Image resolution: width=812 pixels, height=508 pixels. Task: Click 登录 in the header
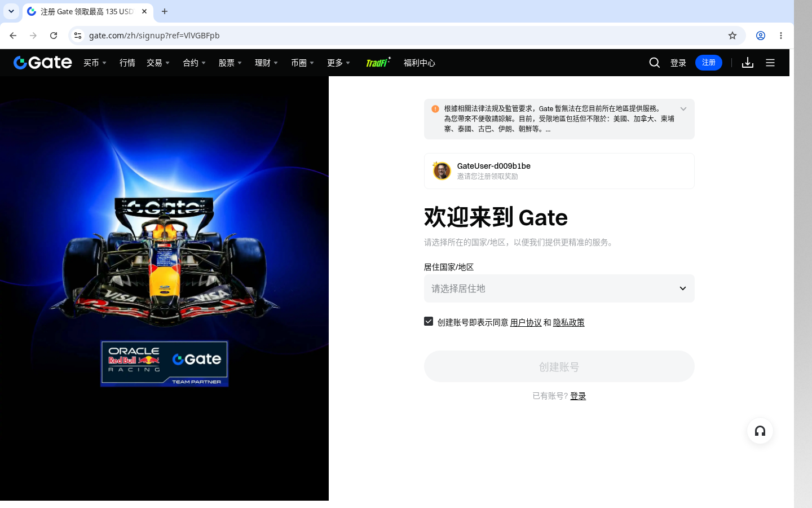[x=678, y=63]
